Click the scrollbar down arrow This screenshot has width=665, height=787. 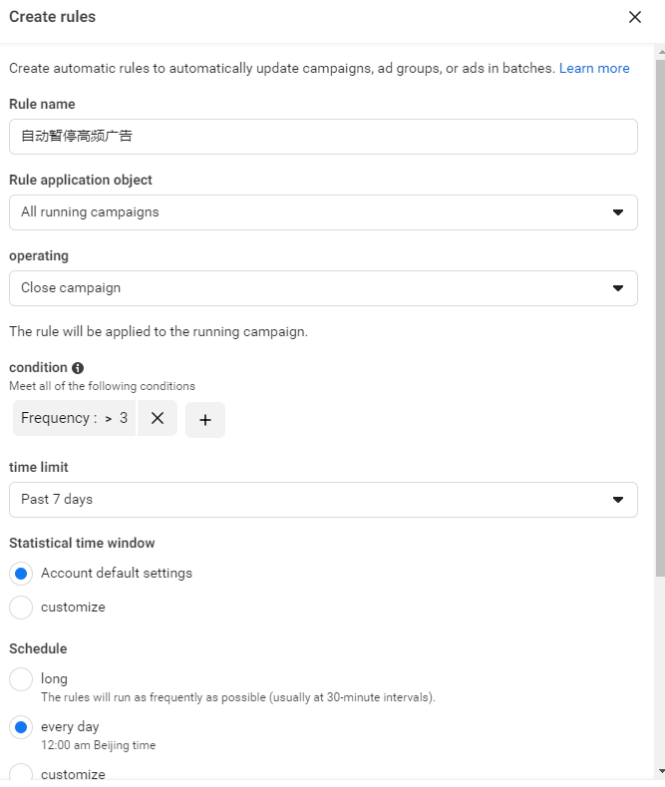coord(660,771)
